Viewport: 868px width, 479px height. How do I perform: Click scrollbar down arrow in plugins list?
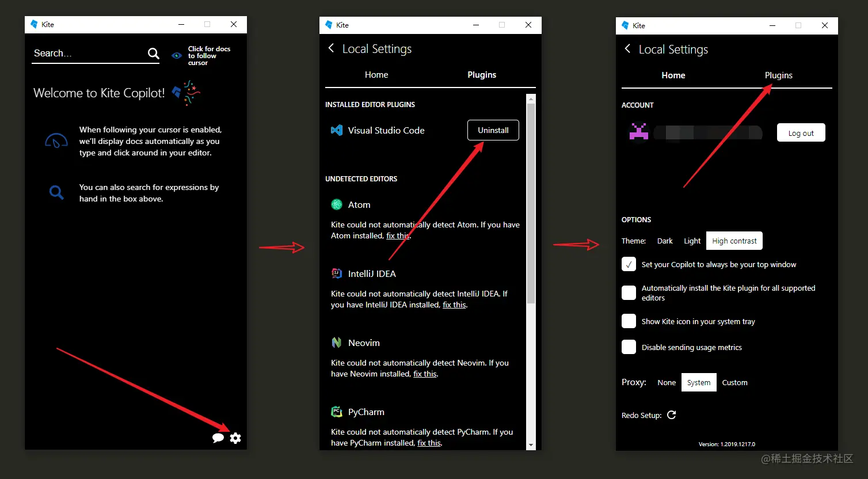531,445
